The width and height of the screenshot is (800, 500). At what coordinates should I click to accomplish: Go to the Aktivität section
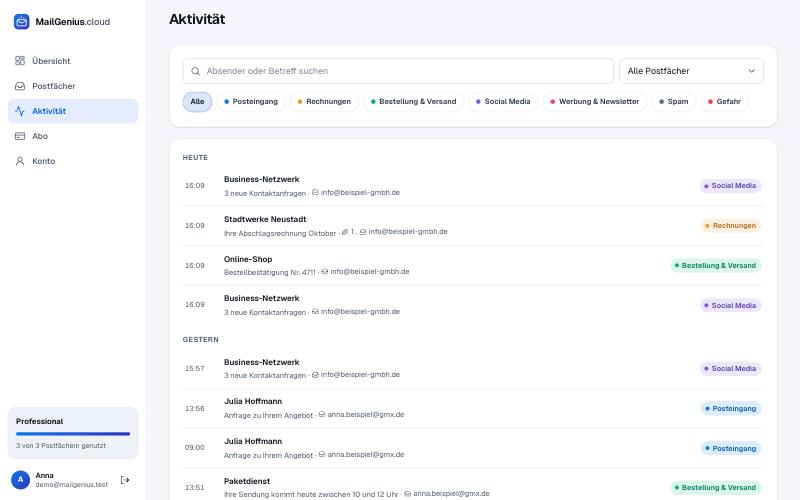[73, 111]
